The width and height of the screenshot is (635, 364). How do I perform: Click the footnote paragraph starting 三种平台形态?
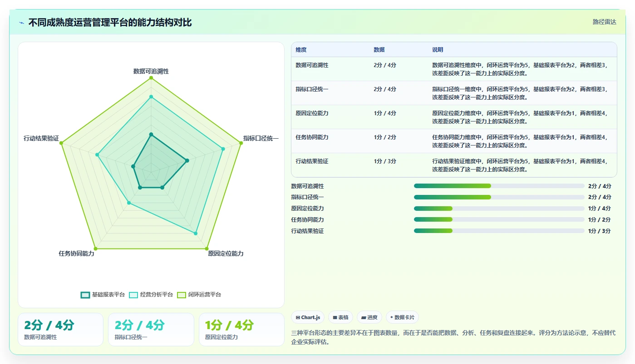point(453,337)
